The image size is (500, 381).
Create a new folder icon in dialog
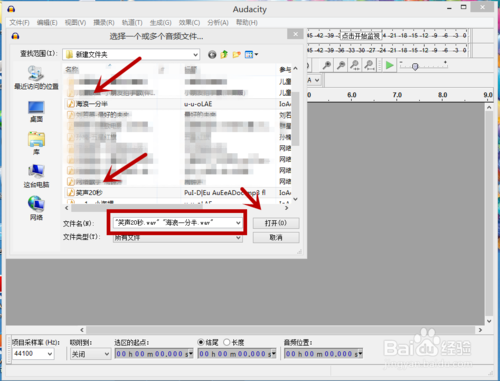tap(237, 55)
